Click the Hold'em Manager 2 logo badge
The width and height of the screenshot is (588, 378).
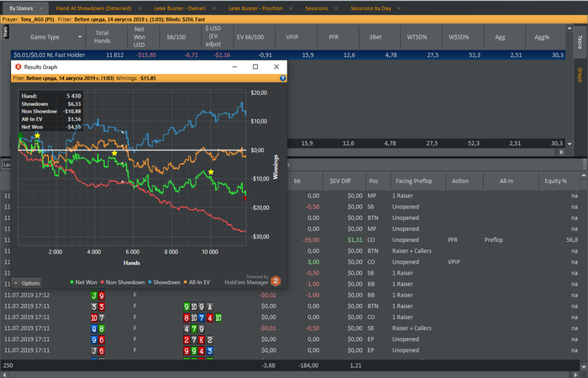(x=276, y=281)
